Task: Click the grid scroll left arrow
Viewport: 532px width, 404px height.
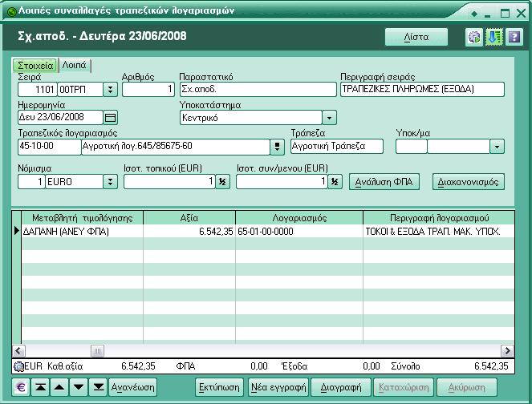Action: click(18, 351)
